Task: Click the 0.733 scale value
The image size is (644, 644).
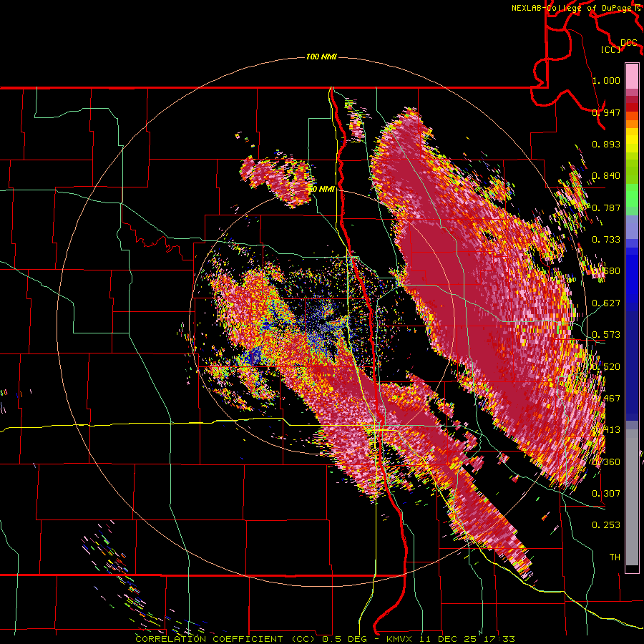Action: coord(606,239)
